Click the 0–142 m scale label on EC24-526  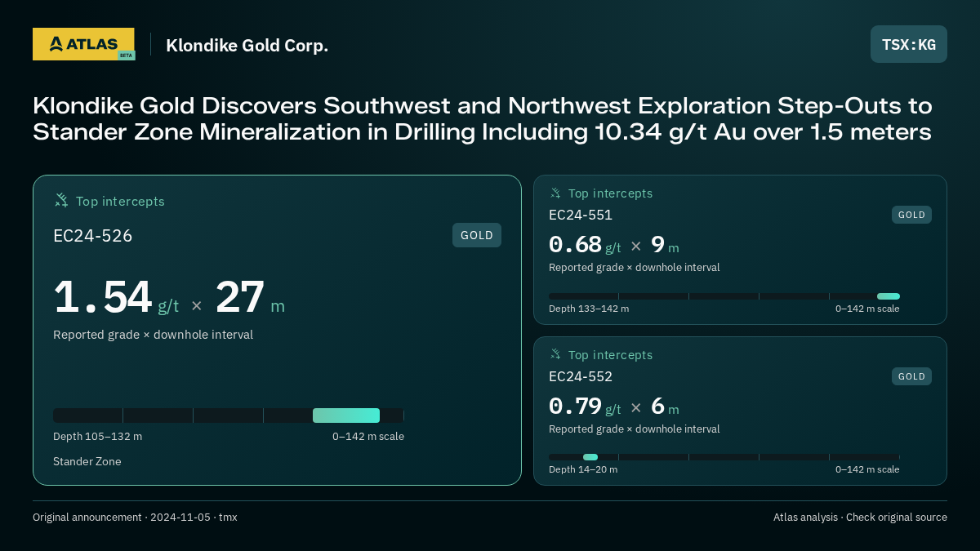click(x=368, y=436)
